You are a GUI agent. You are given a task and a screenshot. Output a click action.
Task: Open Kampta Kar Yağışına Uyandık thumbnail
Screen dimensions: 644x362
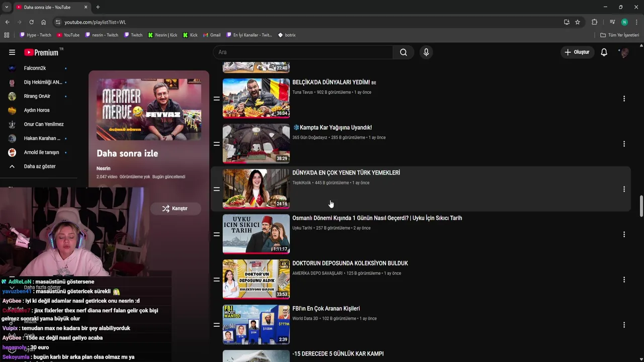tap(256, 143)
